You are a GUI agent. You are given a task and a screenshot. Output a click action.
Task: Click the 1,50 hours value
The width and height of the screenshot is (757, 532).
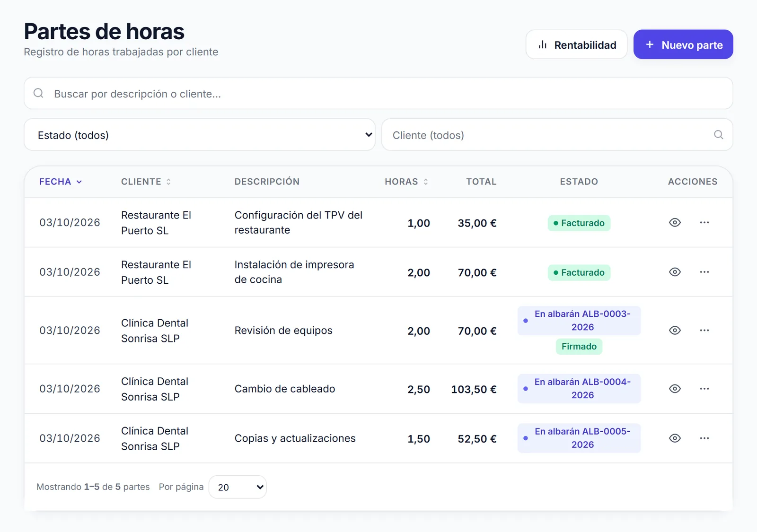coord(419,439)
